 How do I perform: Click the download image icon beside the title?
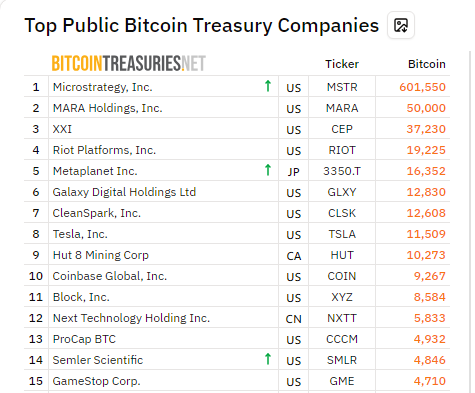click(401, 25)
